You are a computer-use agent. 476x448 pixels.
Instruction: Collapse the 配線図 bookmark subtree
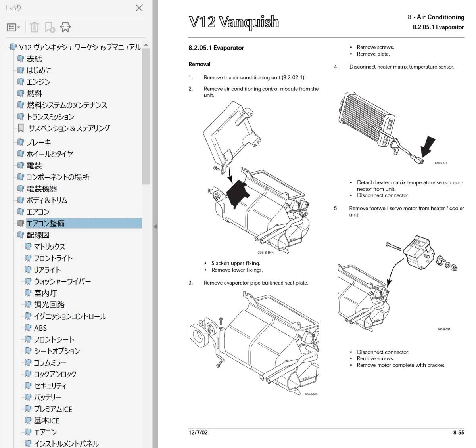click(14, 235)
